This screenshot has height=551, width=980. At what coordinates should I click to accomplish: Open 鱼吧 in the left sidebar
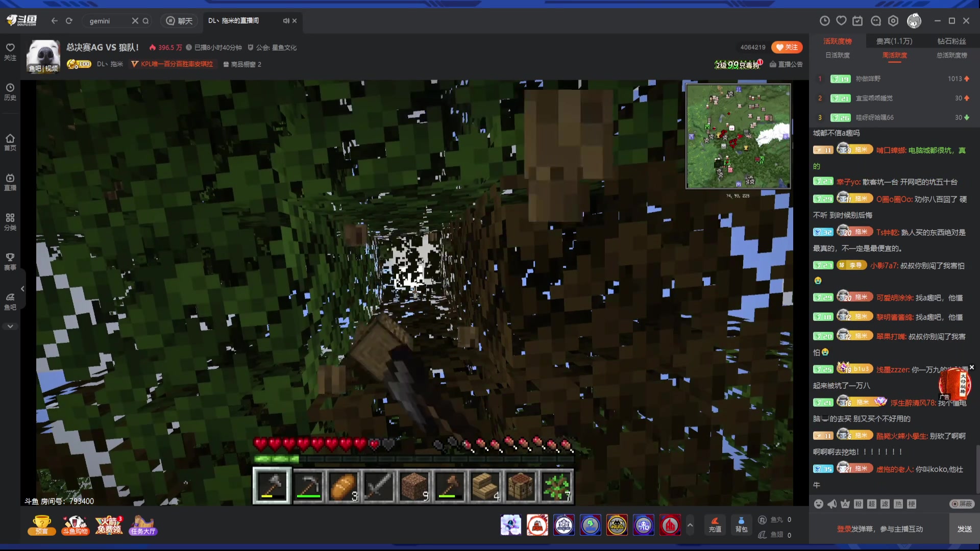pos(10,302)
